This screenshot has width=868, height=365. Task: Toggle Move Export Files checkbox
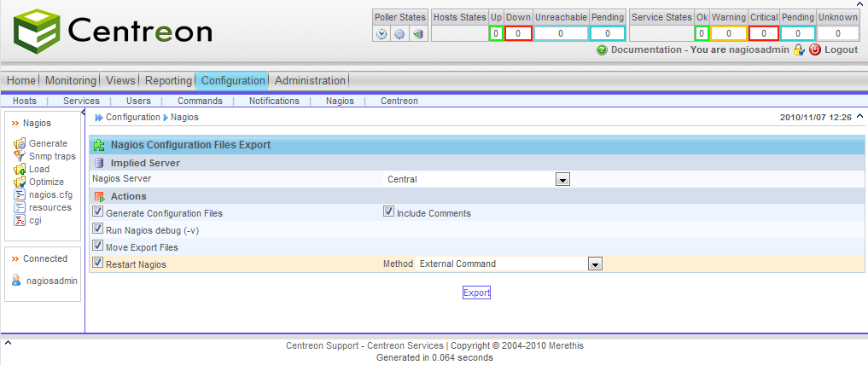click(97, 246)
